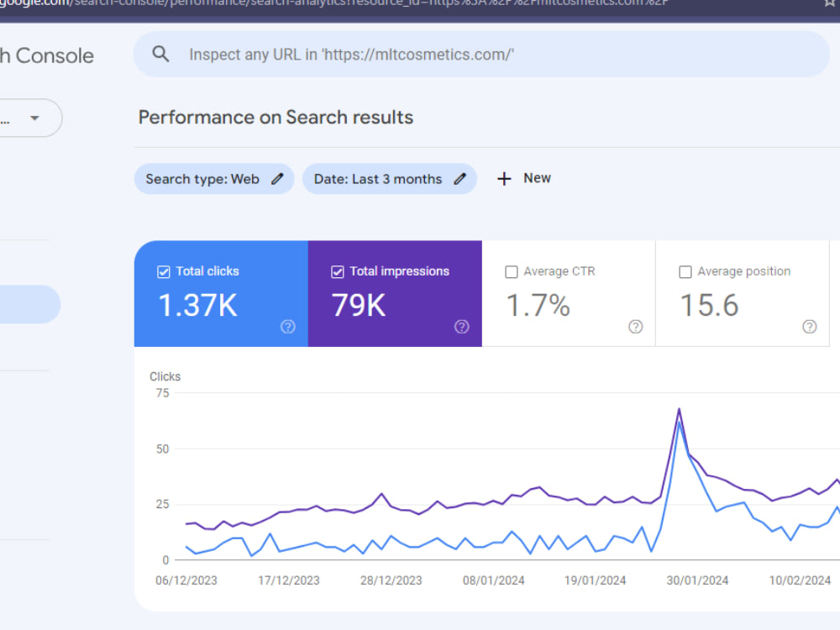Select the 1.37K total clicks value
The image size is (840, 630).
(x=197, y=306)
